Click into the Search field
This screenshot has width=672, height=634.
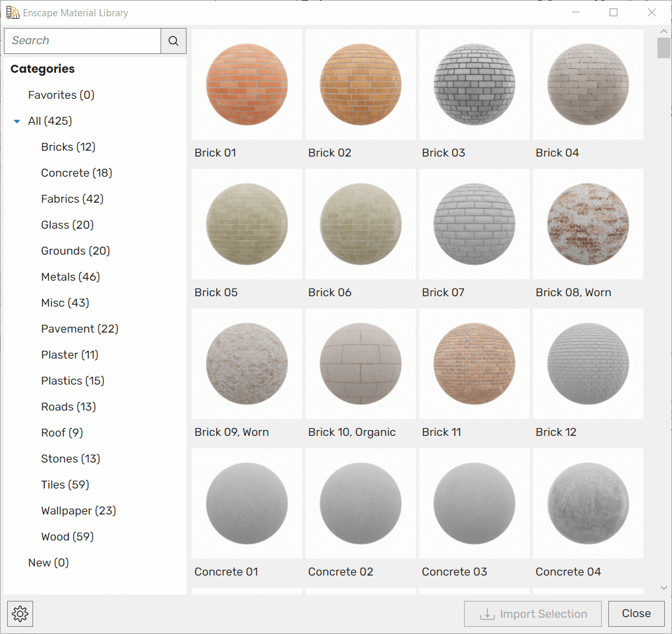[83, 41]
